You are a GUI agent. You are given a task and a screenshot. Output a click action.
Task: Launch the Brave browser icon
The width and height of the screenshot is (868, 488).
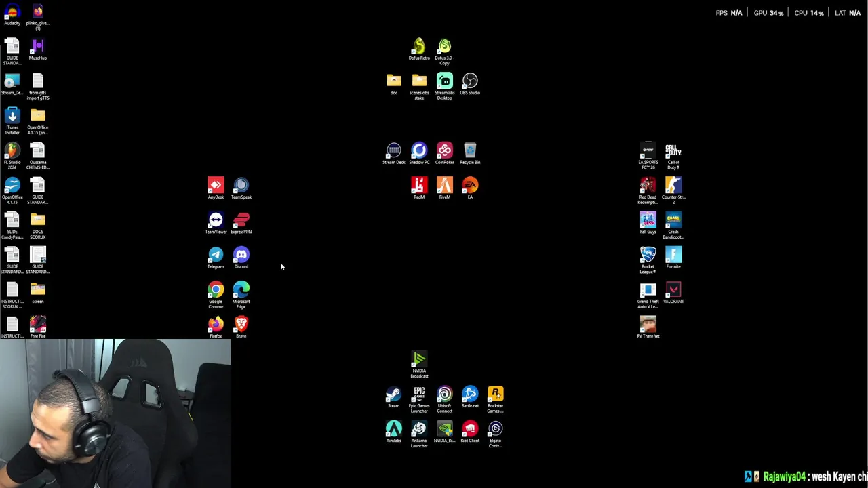point(241,327)
